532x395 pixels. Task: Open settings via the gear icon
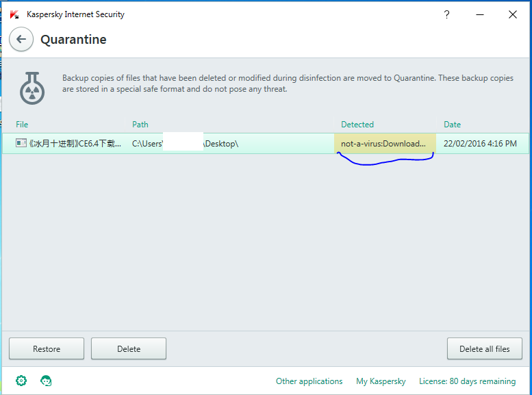(21, 381)
